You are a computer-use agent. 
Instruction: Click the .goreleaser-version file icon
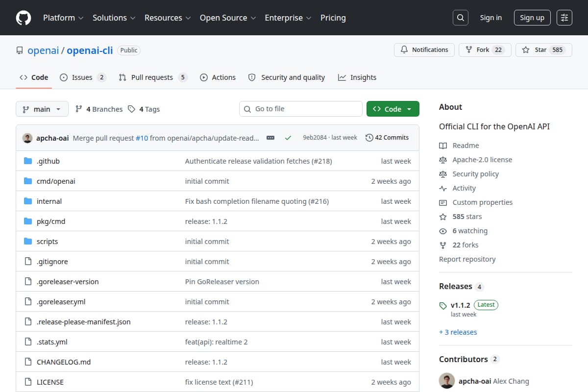pyautogui.click(x=28, y=282)
